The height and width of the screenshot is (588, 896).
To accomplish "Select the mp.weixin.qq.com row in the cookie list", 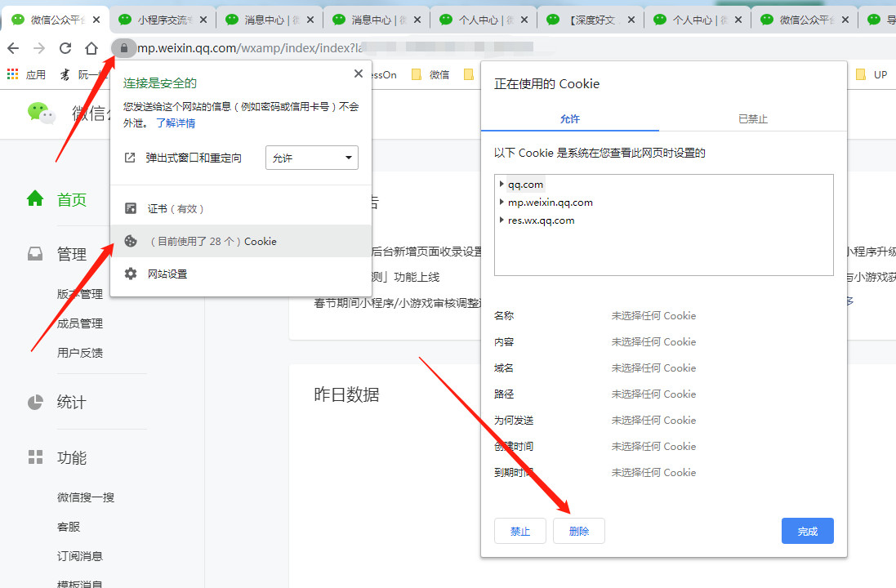I will coord(550,202).
